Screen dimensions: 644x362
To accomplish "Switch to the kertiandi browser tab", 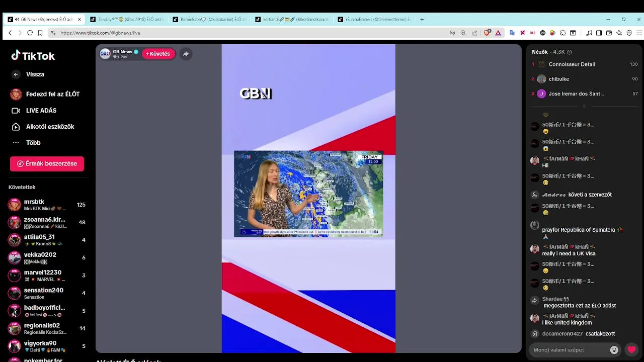I will (x=292, y=20).
